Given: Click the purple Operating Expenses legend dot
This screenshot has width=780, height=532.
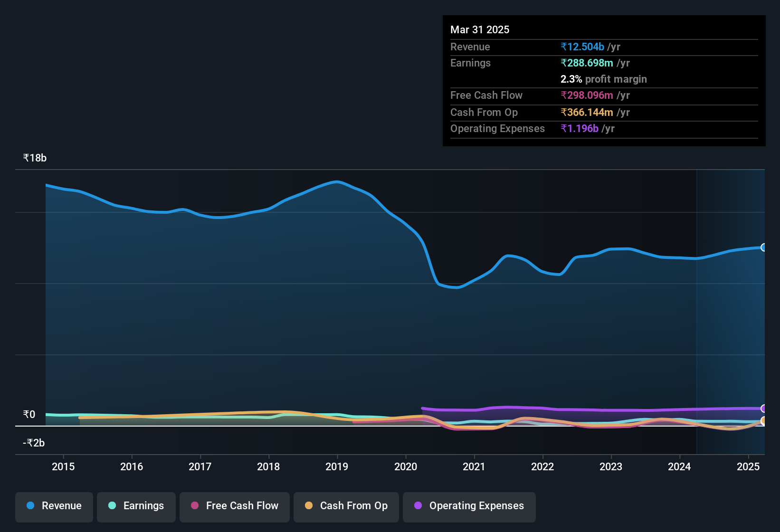Looking at the screenshot, I should click(418, 505).
